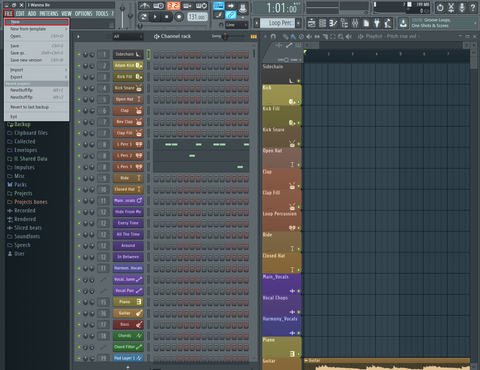Viewport: 480px width, 370px height.
Task: Toggle song/pattern mode button
Action: (143, 16)
